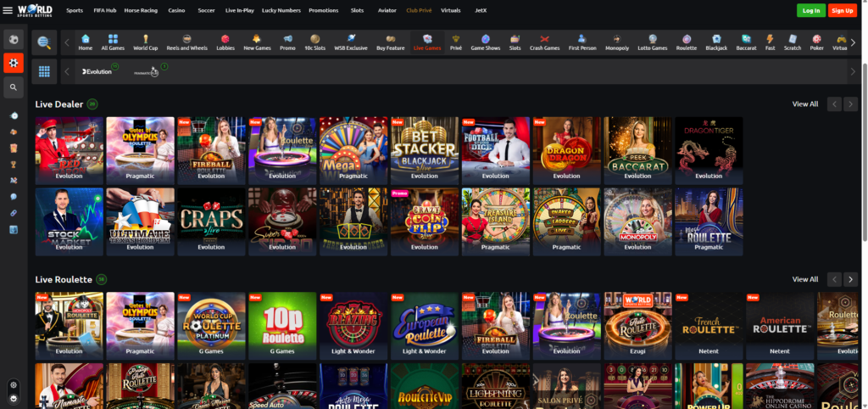868x409 pixels.
Task: Open World Cup trophy category
Action: pyautogui.click(x=146, y=42)
